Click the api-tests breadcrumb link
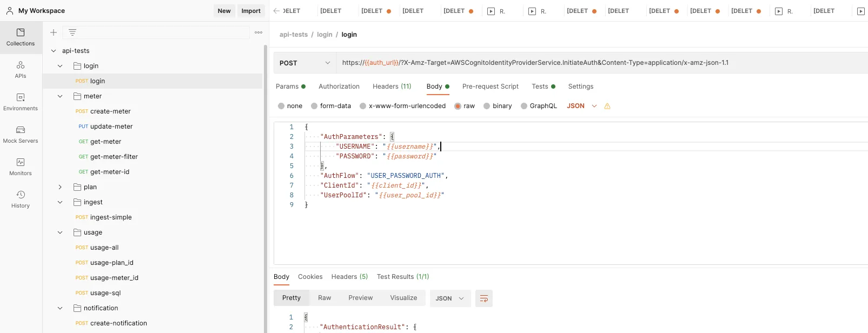868x333 pixels. [294, 35]
